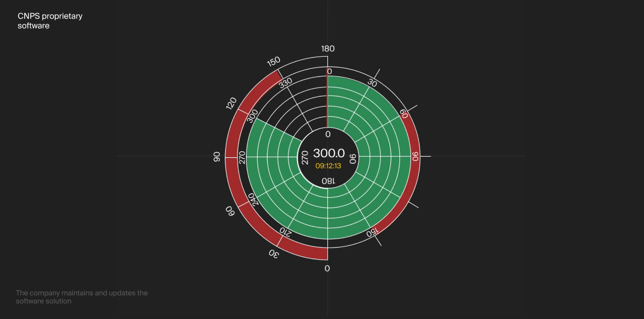Click the 240 label on the dial ring
Screen dimensions: 644x319
(252, 199)
